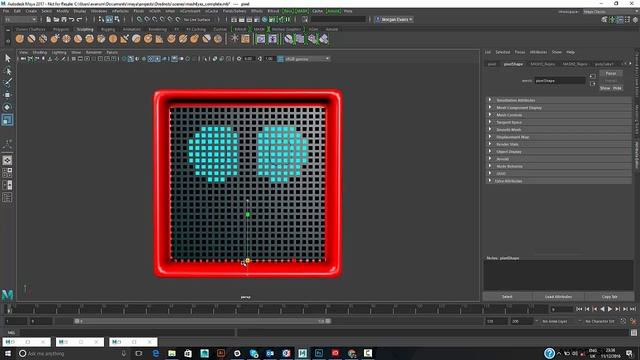Screen dimensions: 640x360
Task: Open the File menu
Action: 6,11
